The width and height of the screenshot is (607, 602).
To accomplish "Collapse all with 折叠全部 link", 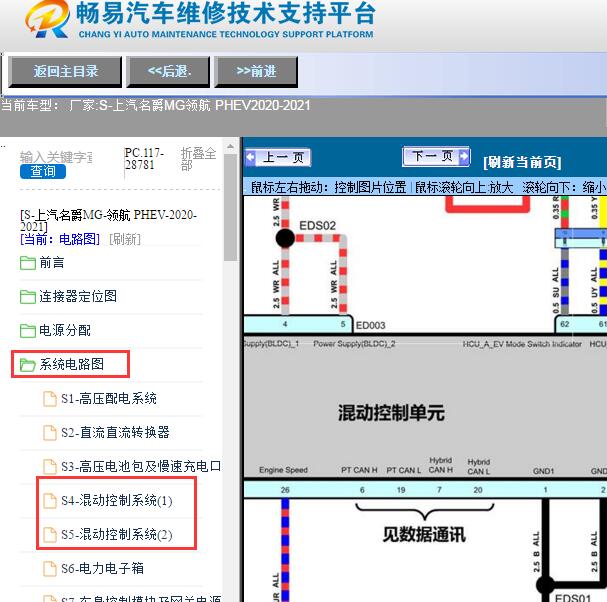I will pos(198,159).
